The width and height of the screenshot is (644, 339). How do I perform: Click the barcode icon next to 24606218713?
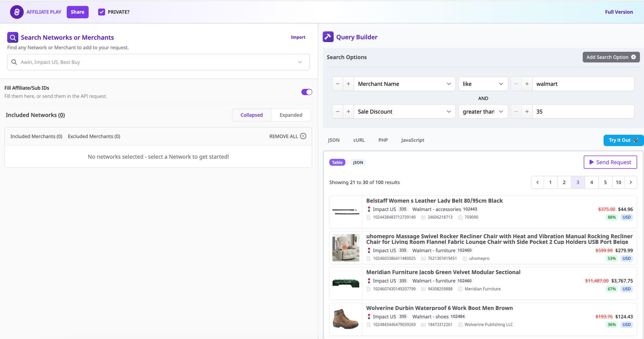[x=423, y=217]
